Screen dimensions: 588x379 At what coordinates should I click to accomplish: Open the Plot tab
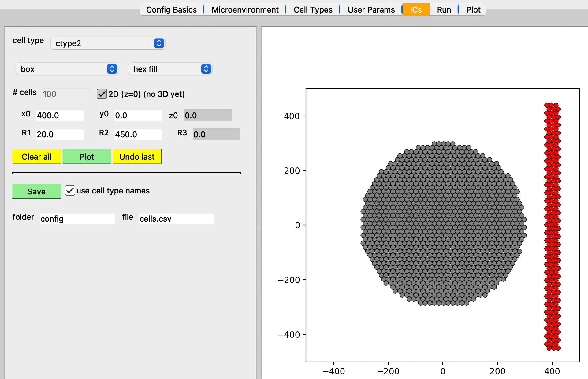[x=473, y=9]
